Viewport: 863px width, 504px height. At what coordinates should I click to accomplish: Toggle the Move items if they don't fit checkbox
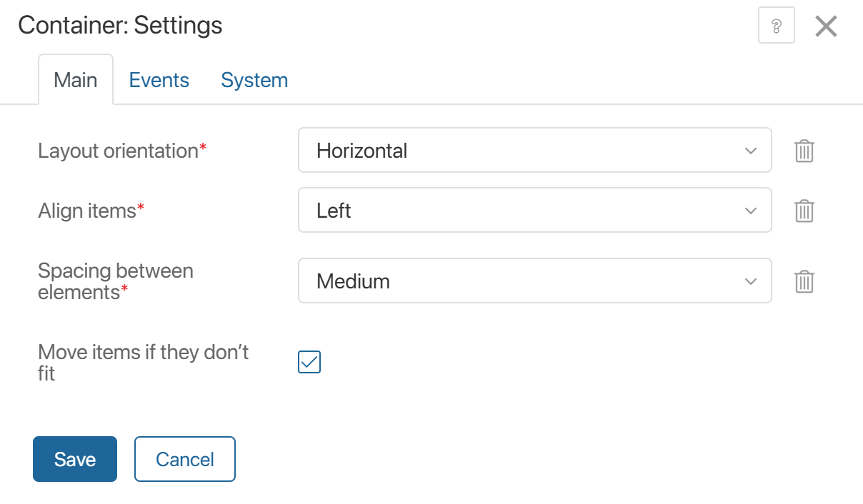pyautogui.click(x=309, y=362)
